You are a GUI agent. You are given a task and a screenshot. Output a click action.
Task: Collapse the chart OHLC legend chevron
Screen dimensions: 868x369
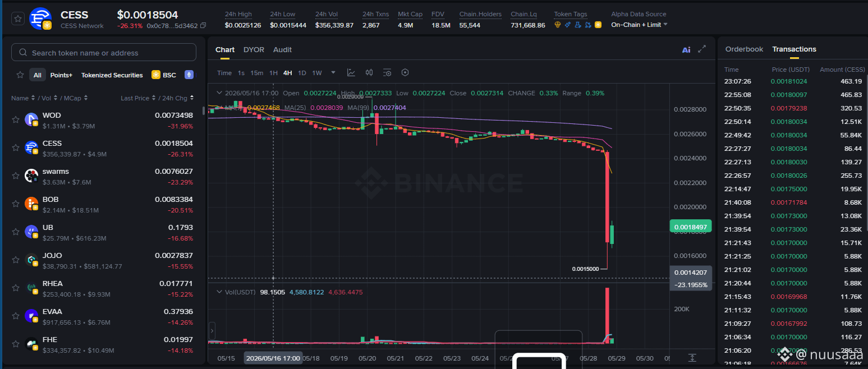pos(219,93)
